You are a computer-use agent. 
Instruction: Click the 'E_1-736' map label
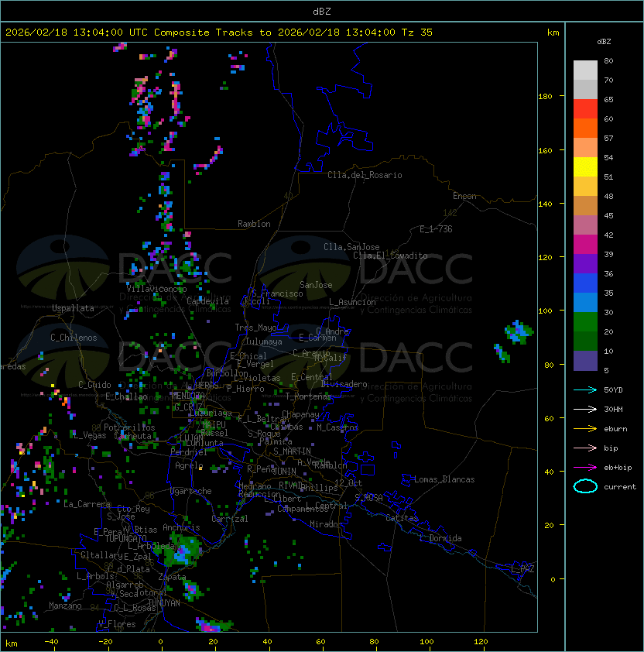436,229
